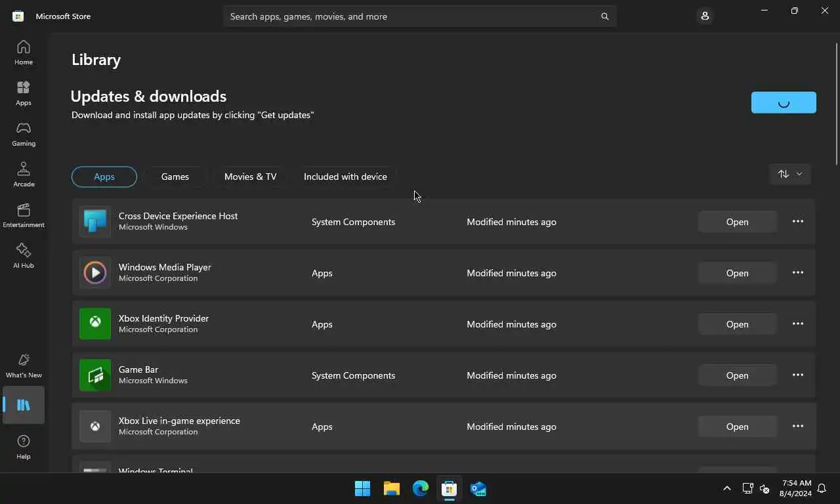Click the Windows Media Player app icon

tap(95, 273)
